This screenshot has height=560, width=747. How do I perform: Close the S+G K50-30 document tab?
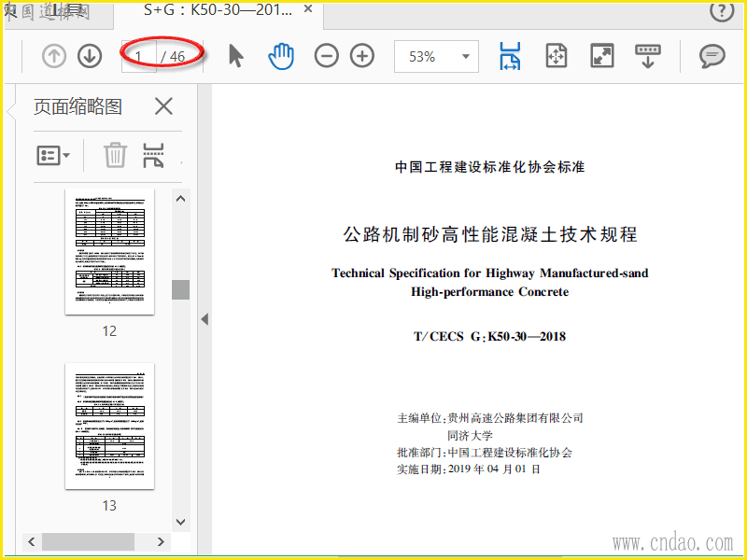308,9
